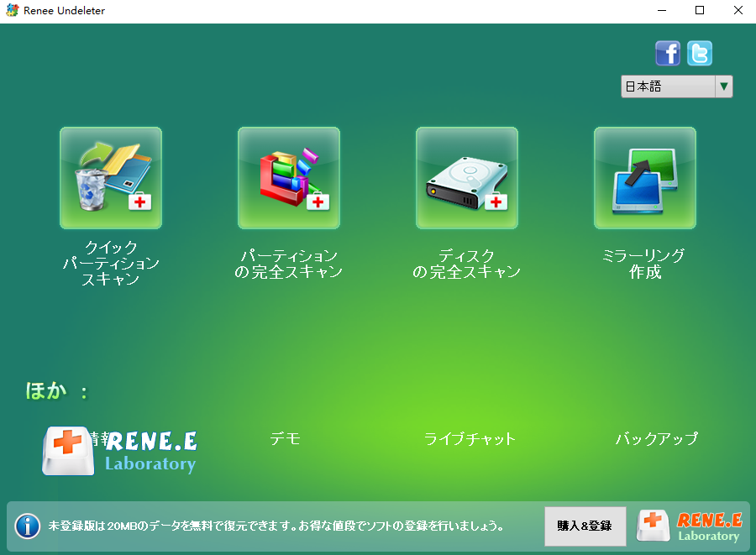756x555 pixels.
Task: Click the Renee Undeleter title bar text
Action: tap(63, 10)
